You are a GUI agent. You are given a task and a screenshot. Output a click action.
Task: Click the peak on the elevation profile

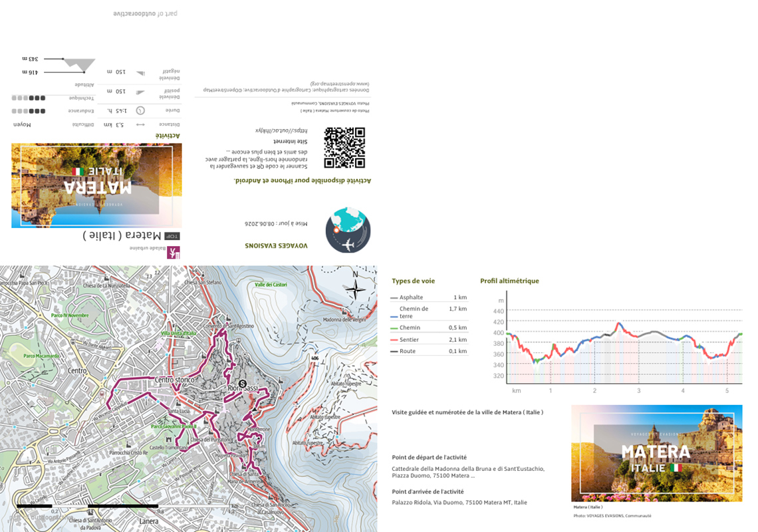click(x=619, y=323)
